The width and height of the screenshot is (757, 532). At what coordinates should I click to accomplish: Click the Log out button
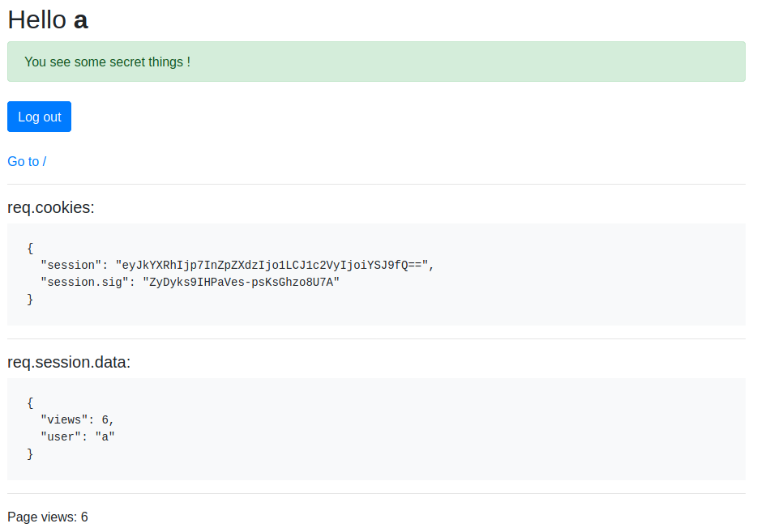(x=39, y=117)
